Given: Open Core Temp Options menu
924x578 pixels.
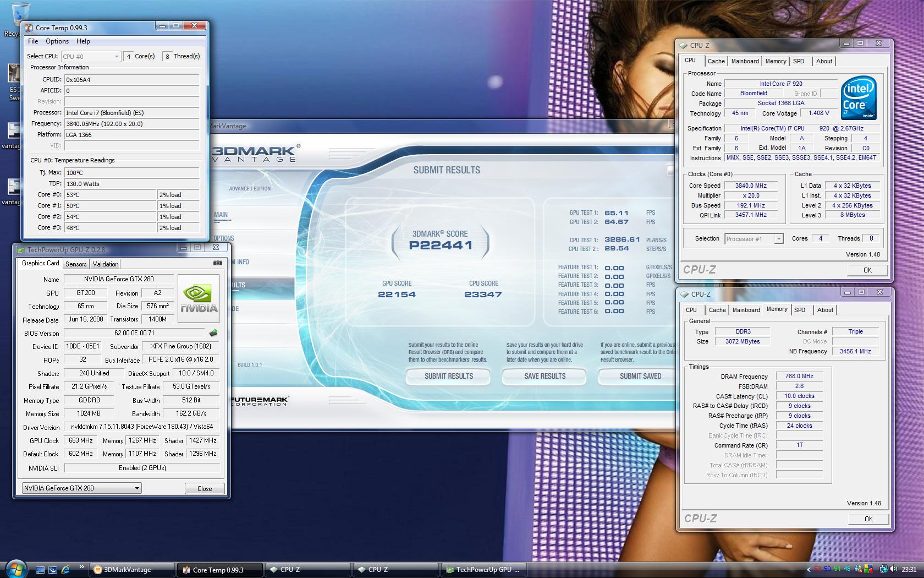Looking at the screenshot, I should pos(57,41).
